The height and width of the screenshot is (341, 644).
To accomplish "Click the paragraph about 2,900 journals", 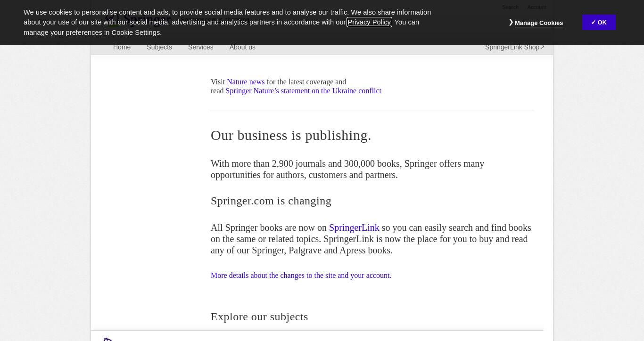I will pyautogui.click(x=347, y=169).
